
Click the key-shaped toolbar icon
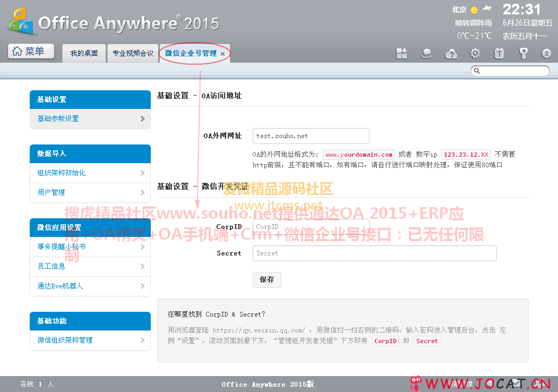[523, 54]
